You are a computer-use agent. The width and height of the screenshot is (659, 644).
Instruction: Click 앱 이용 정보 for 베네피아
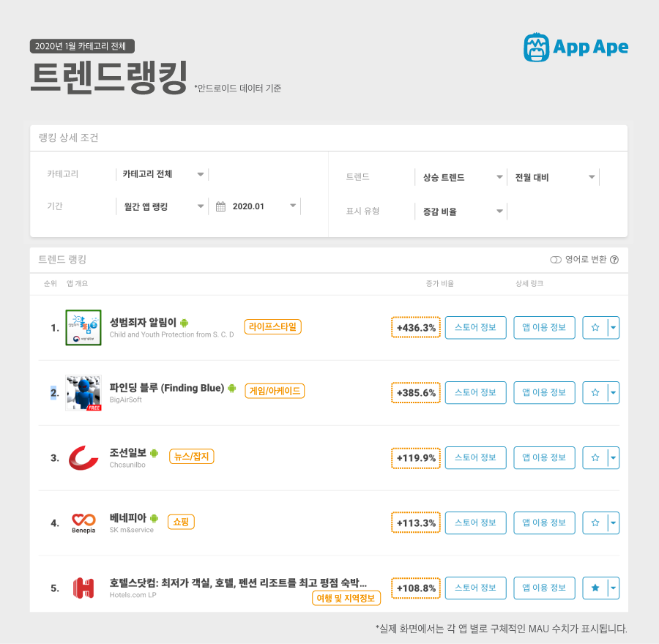pos(544,523)
